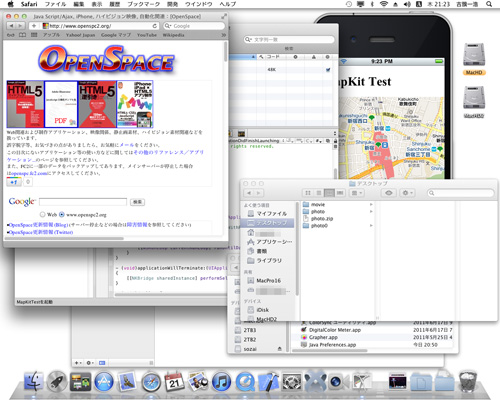Expand photo0 folder arrow in Finder
The height and width of the screenshot is (400, 500).
tap(371, 226)
